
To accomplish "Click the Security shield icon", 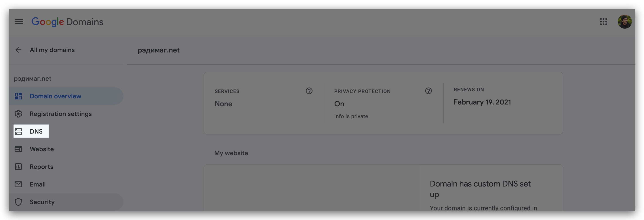I will pos(18,202).
